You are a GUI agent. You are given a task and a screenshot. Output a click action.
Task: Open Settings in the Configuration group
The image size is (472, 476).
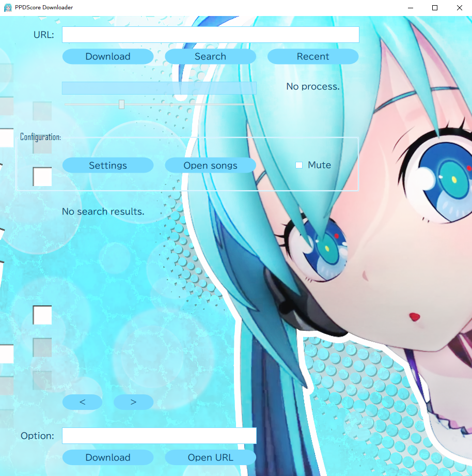pyautogui.click(x=107, y=165)
